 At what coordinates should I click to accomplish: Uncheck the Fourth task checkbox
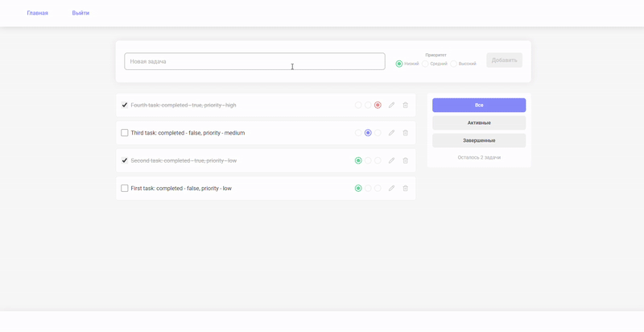click(x=125, y=106)
